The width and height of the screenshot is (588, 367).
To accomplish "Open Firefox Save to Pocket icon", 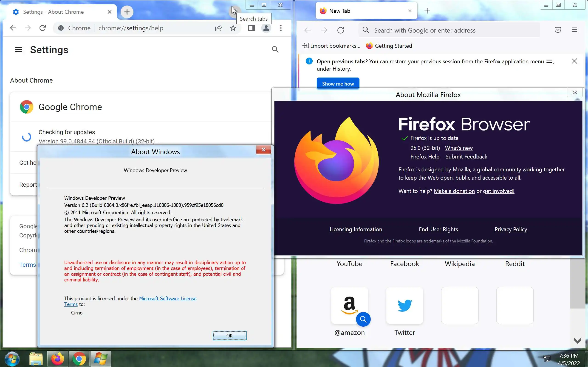I will pyautogui.click(x=558, y=30).
